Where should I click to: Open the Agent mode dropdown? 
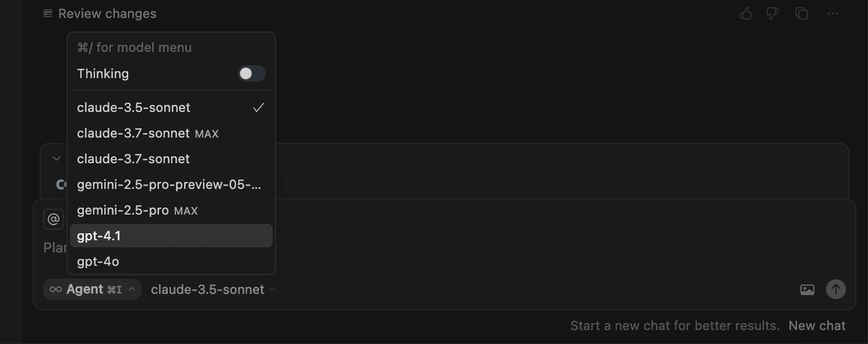click(x=93, y=290)
